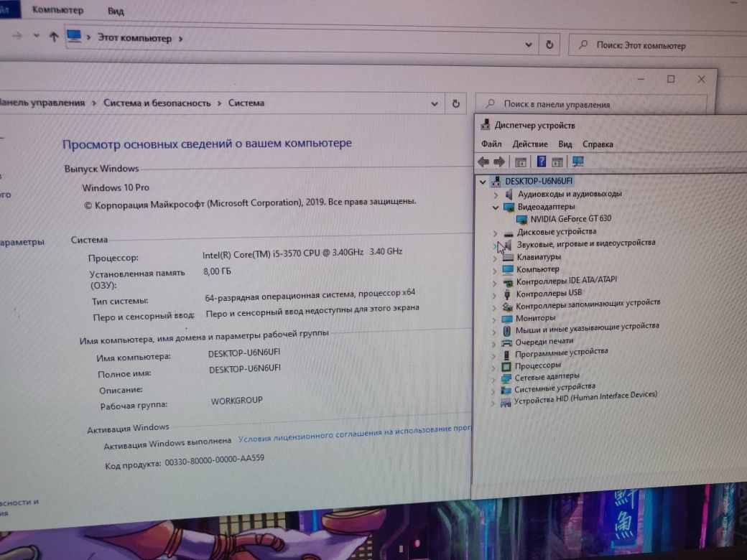The width and height of the screenshot is (747, 560).
Task: Minimize the Control Panel System window
Action: pyautogui.click(x=641, y=79)
